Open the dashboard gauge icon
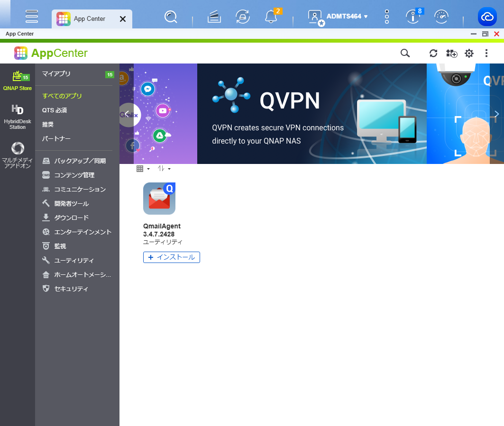The width and height of the screenshot is (504, 426). [441, 17]
